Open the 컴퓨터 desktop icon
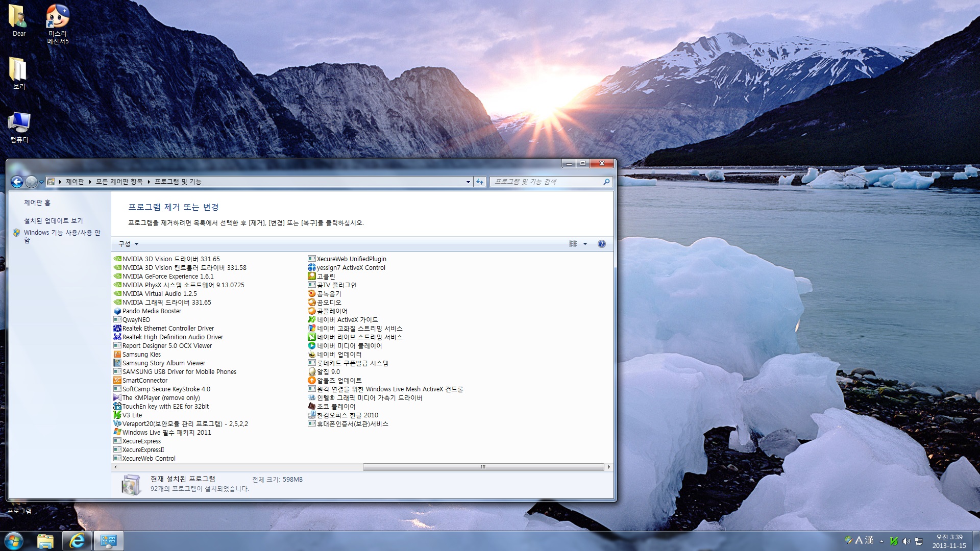 [19, 128]
